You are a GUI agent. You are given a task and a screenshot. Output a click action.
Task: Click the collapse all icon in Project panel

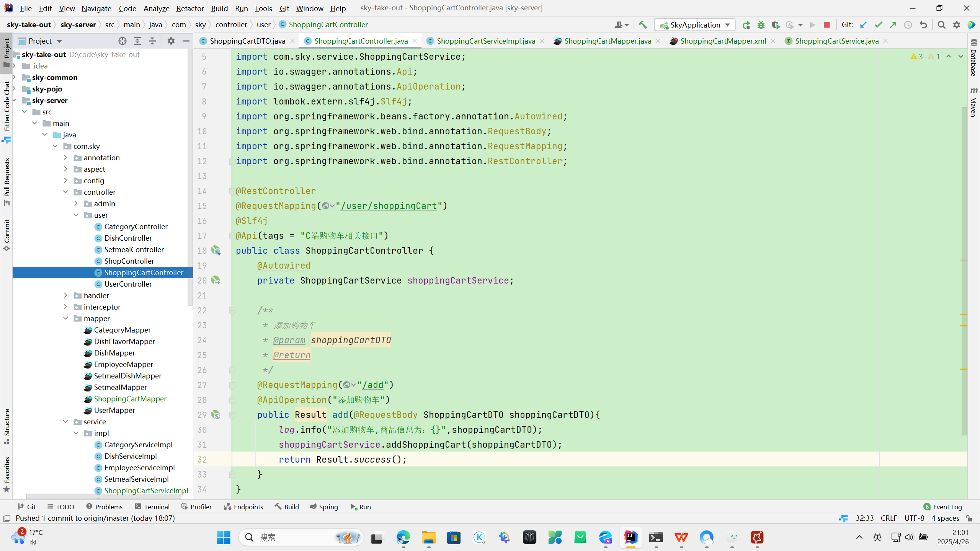152,41
